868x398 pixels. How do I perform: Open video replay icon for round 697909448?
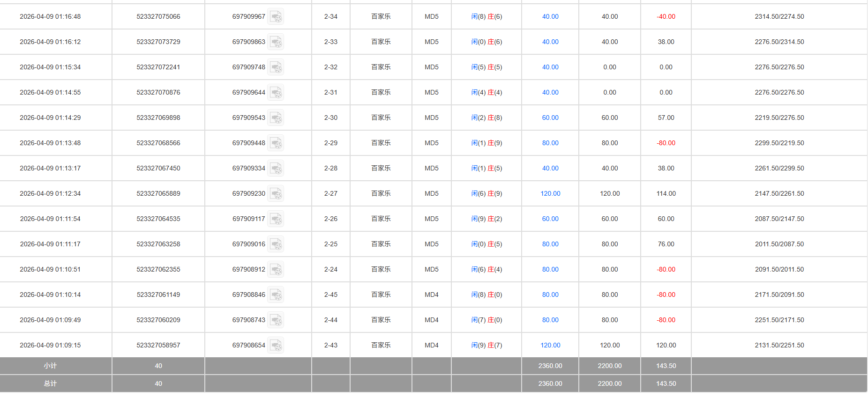[x=276, y=143]
